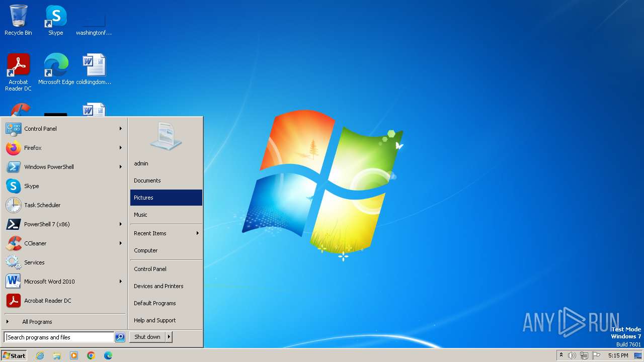Viewport: 644px width, 362px height.
Task: Open Devices and Printers
Action: point(166,286)
